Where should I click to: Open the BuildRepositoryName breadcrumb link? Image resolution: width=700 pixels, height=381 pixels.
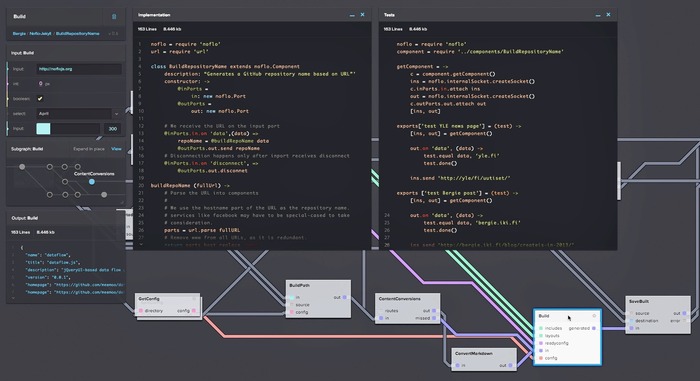pyautogui.click(x=78, y=33)
